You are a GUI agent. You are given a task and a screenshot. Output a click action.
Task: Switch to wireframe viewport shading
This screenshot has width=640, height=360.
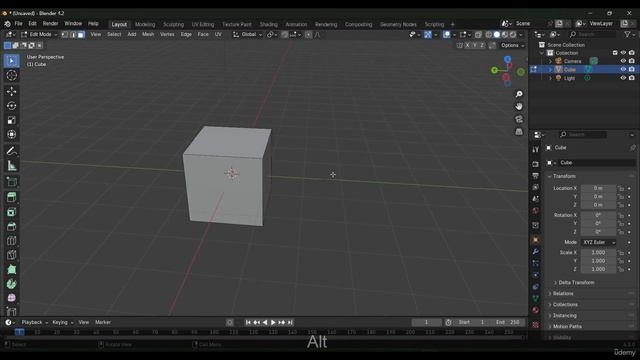pyautogui.click(x=489, y=35)
